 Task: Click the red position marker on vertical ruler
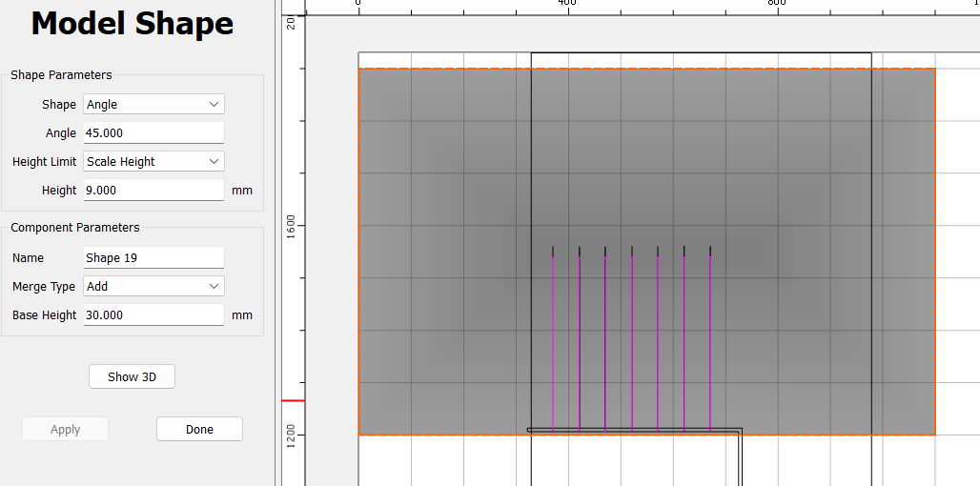coord(293,400)
